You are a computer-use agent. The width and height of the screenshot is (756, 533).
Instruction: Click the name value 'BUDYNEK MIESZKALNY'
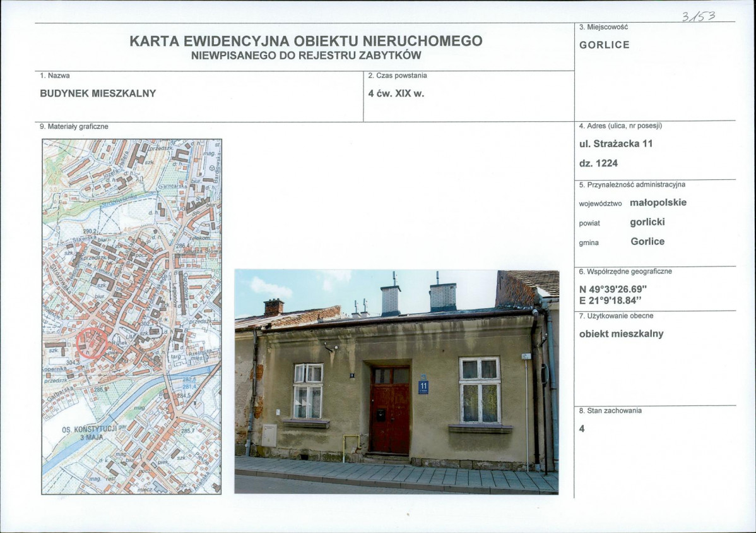[x=98, y=93]
